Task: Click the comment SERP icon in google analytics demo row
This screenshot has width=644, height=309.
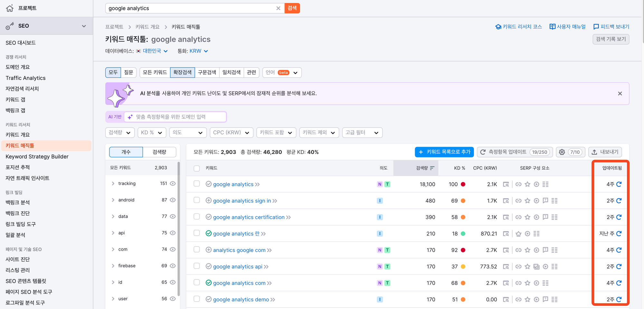Action: 545,299
